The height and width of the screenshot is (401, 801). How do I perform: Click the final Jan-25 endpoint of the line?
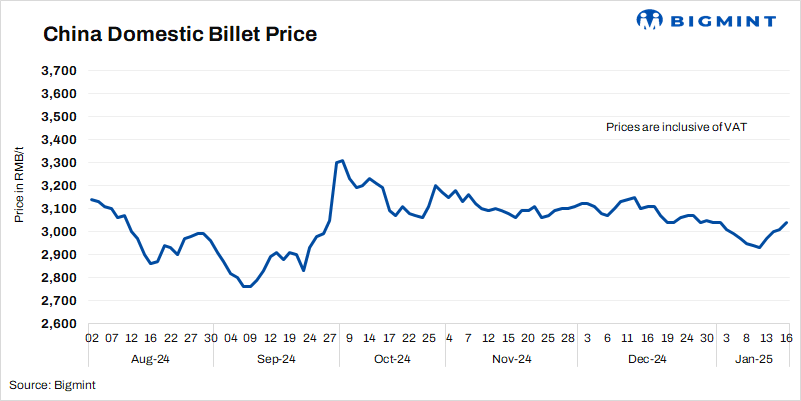pos(786,222)
